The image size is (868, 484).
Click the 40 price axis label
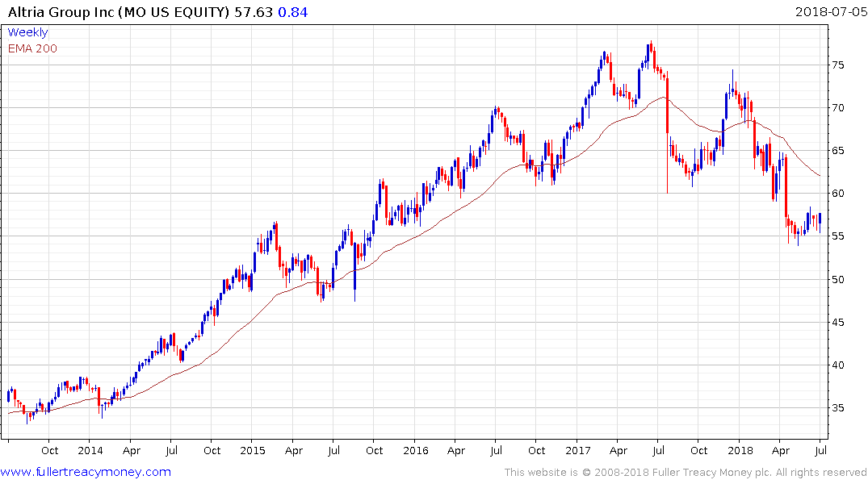[838, 365]
